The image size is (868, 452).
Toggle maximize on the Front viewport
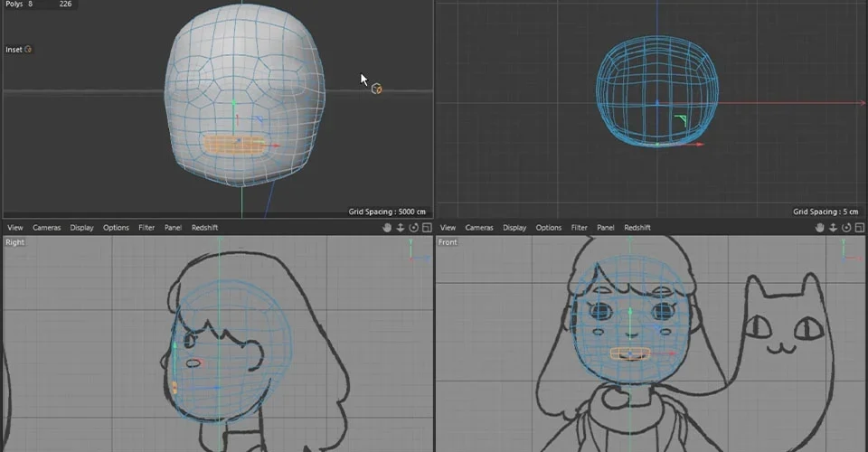[x=860, y=228]
